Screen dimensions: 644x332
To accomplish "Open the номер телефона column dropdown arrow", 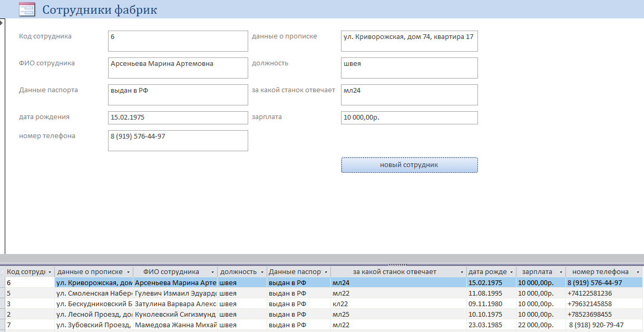I will tap(638, 272).
